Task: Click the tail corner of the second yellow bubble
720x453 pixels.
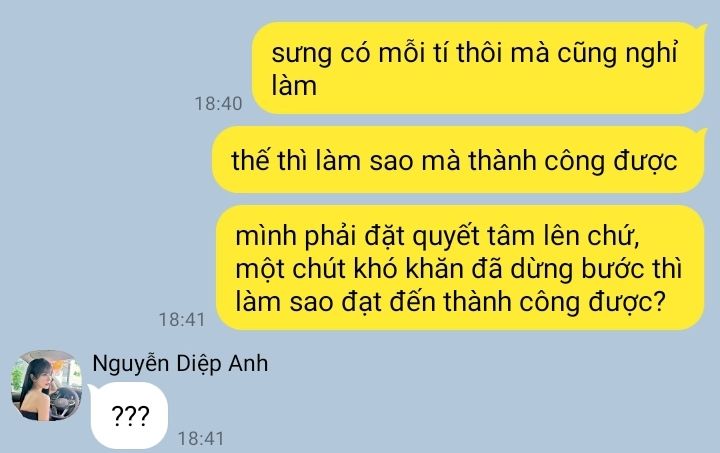Action: point(703,133)
